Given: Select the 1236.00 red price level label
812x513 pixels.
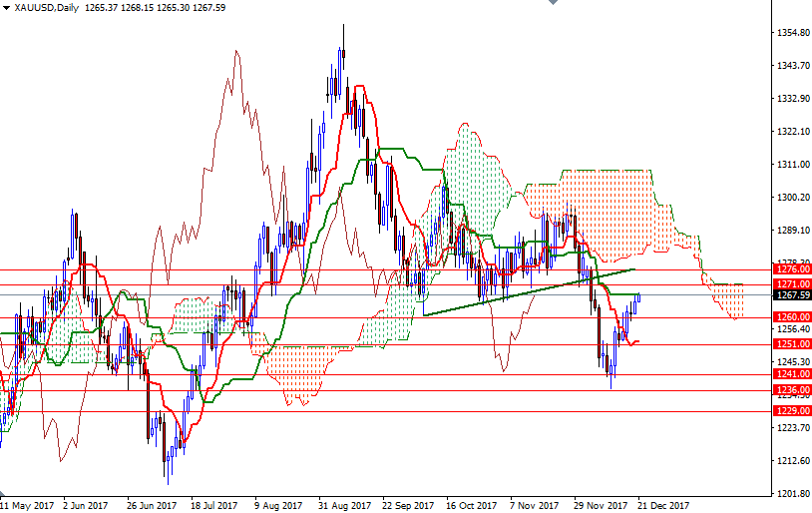Looking at the screenshot, I should (791, 390).
